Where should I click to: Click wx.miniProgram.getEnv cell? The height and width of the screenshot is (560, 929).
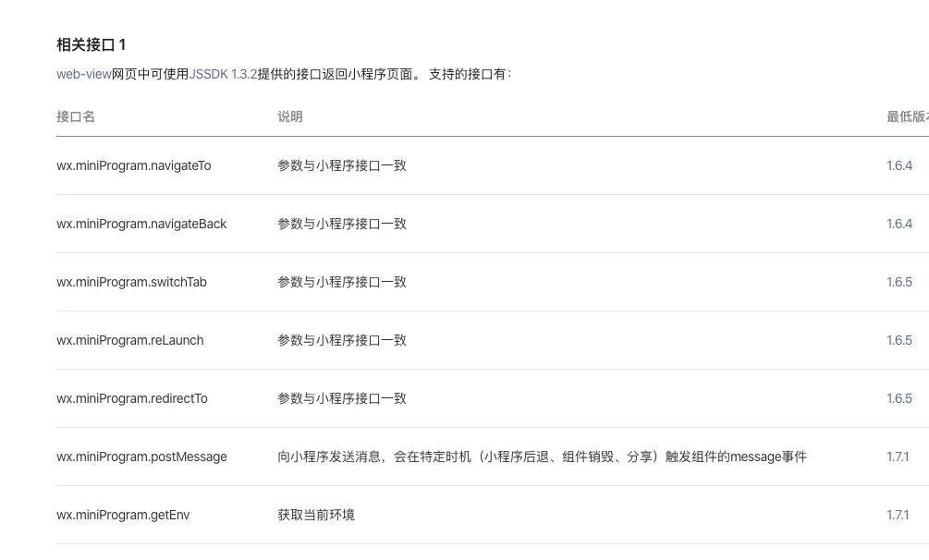[x=123, y=515]
